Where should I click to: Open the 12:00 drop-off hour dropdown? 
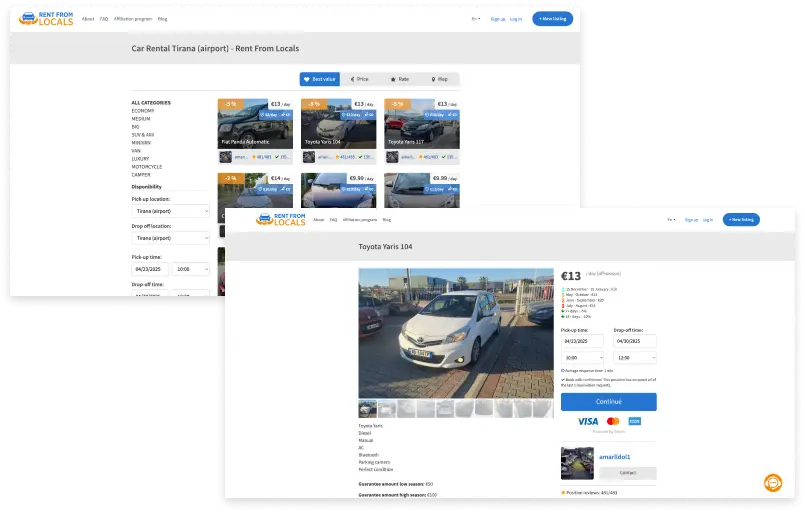(x=635, y=357)
